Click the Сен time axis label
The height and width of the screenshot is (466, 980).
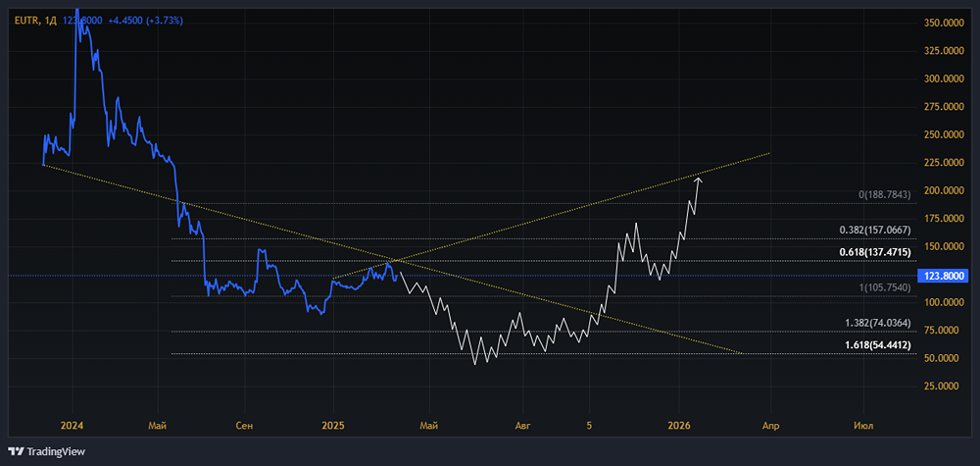(246, 426)
